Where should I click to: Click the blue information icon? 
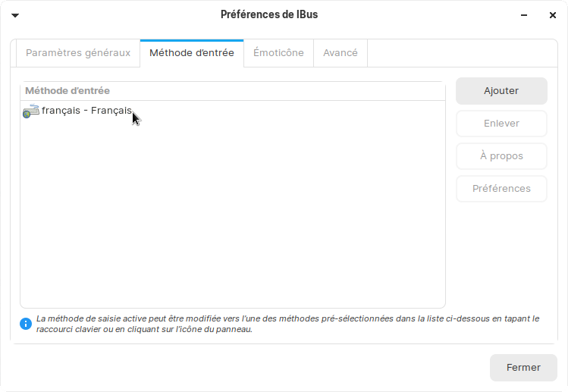[26, 324]
